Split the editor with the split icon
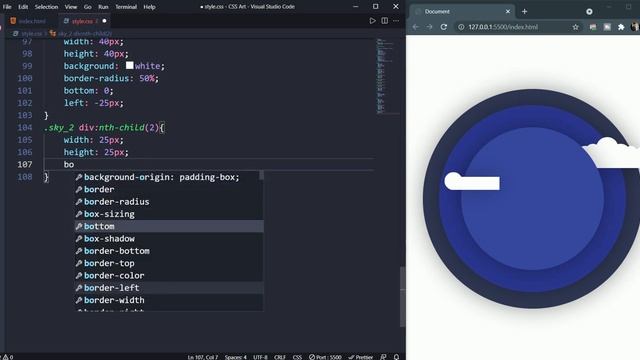Screen dimensions: 640x360 (x=384, y=21)
